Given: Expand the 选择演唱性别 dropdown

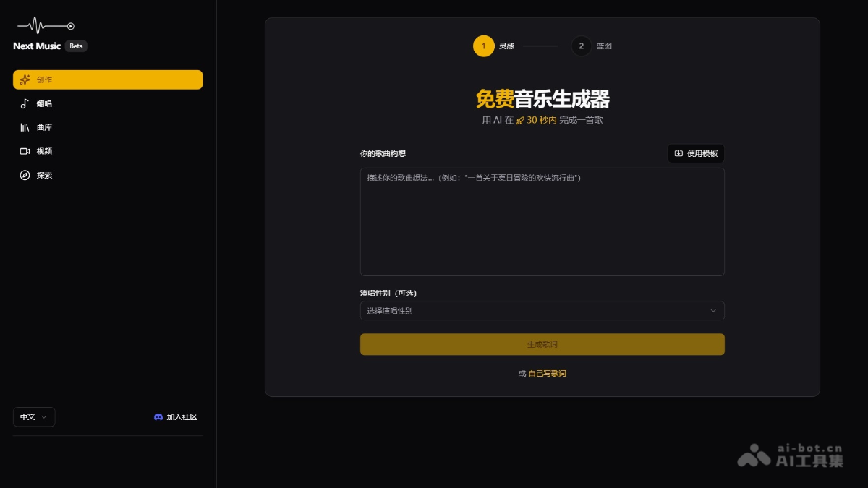Looking at the screenshot, I should [x=542, y=311].
